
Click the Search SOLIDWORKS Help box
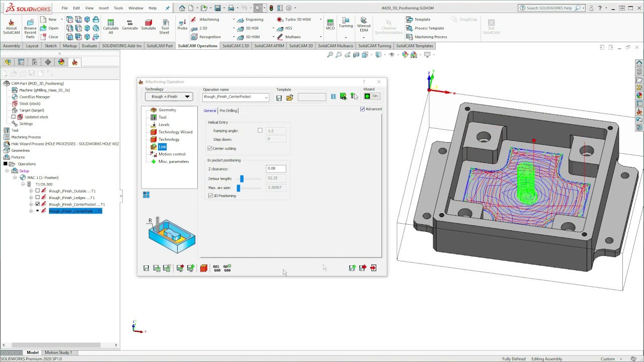click(551, 8)
